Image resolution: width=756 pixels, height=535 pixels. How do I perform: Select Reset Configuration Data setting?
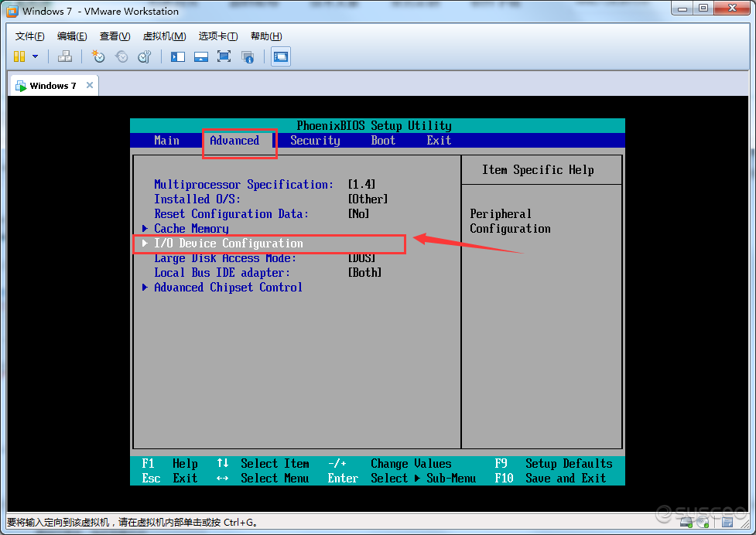[231, 214]
